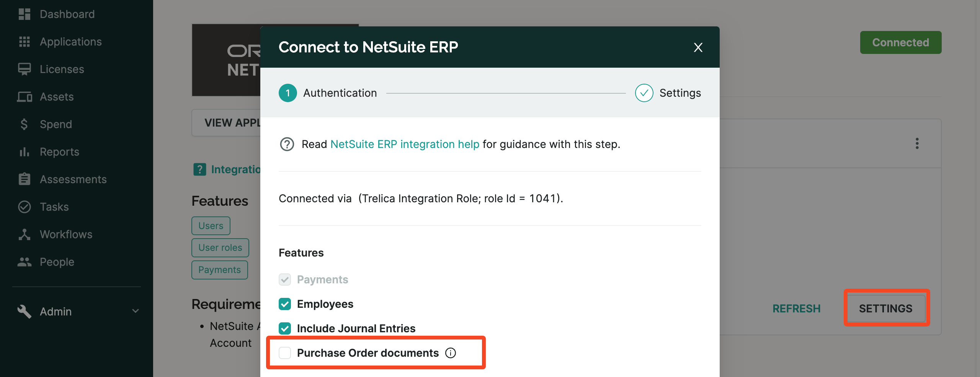Go to Assessments page

point(73,179)
